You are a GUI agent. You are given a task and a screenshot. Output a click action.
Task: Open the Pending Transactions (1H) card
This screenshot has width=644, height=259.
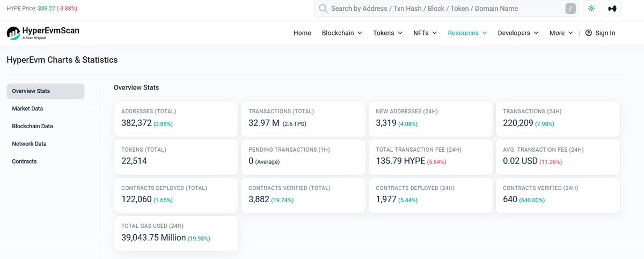(x=303, y=157)
